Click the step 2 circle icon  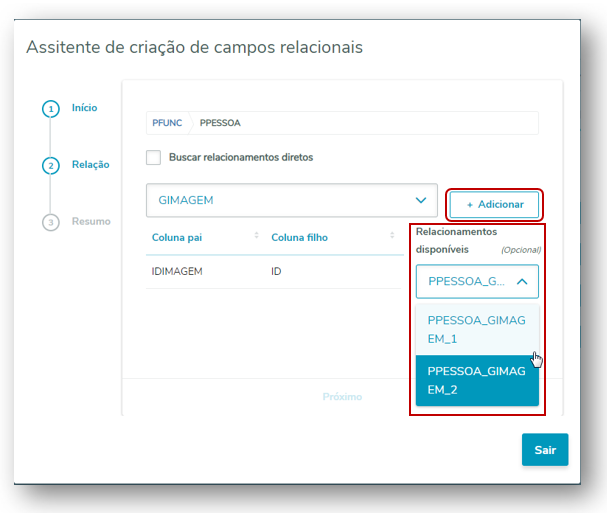(50, 165)
